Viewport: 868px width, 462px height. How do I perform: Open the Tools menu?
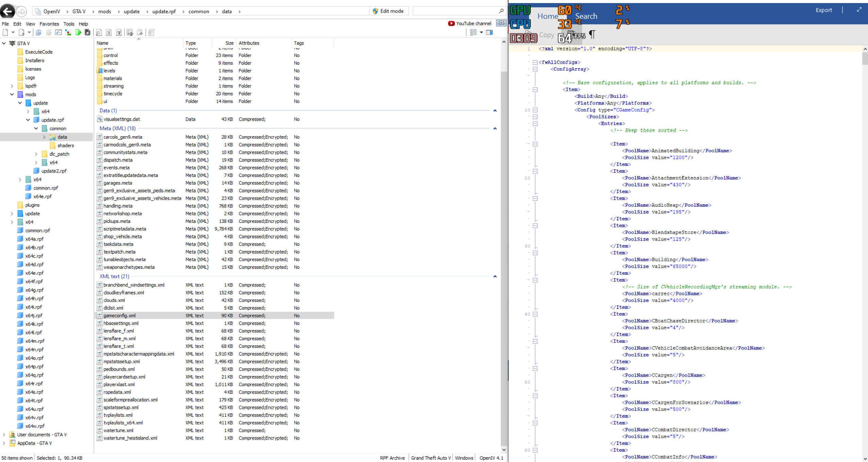(x=69, y=24)
